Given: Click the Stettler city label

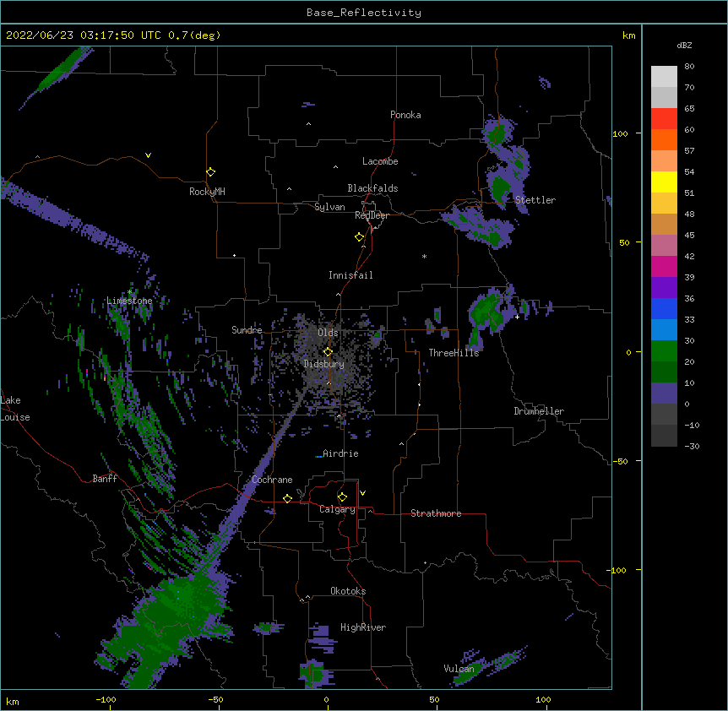Looking at the screenshot, I should click(535, 200).
